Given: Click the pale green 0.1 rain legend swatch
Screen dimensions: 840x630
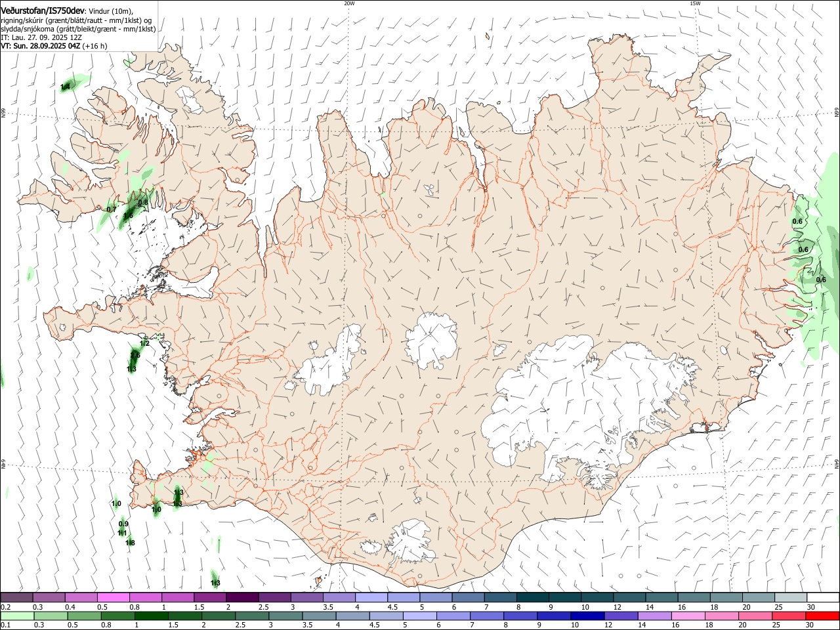Looking at the screenshot, I should pos(16,616).
